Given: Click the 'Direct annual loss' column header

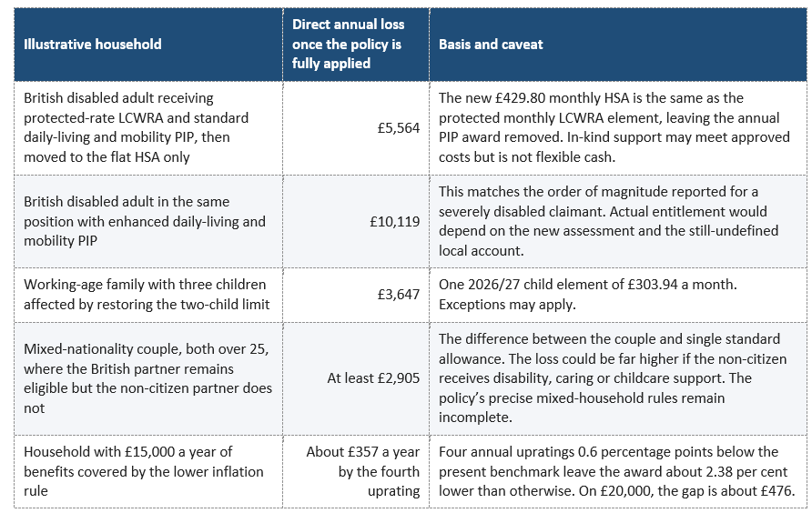Looking at the screenshot, I should point(356,45).
